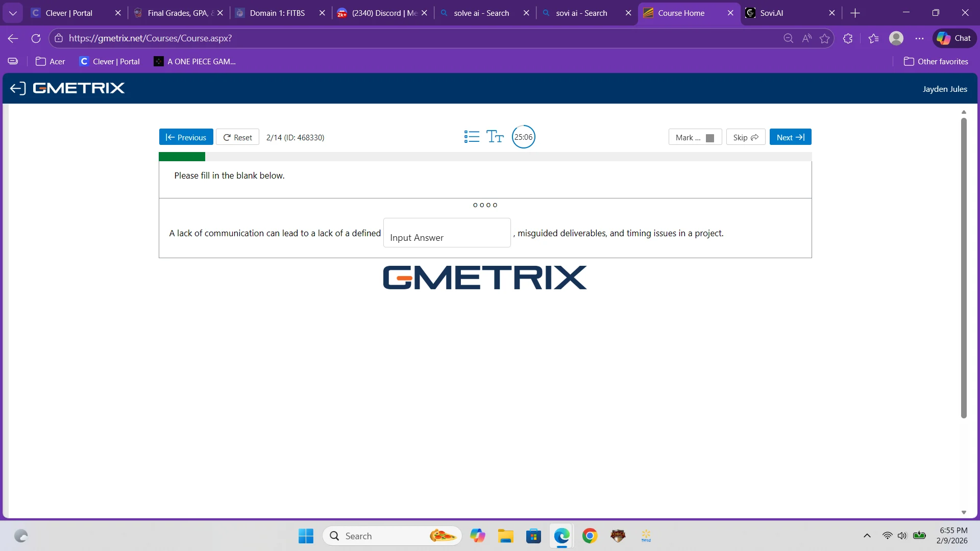Toggle the Mark question checkbox
Viewport: 980px width, 551px height.
tap(709, 138)
